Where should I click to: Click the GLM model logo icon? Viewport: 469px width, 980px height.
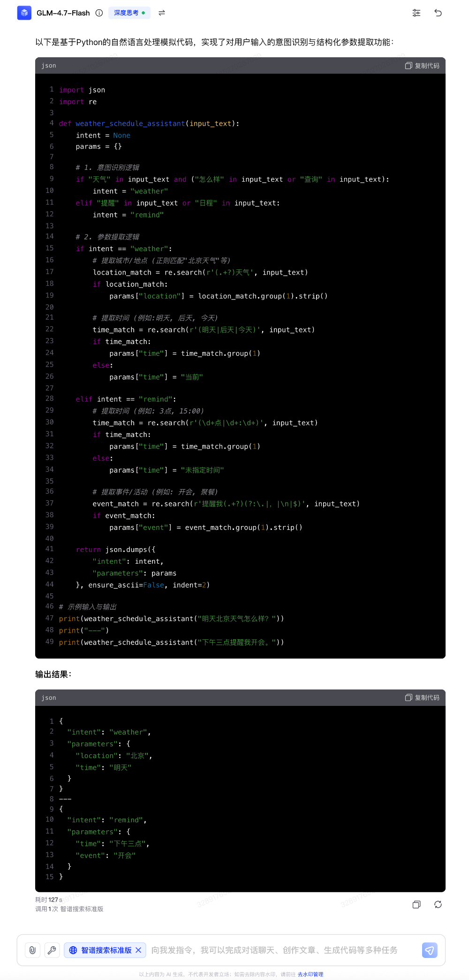[24, 13]
